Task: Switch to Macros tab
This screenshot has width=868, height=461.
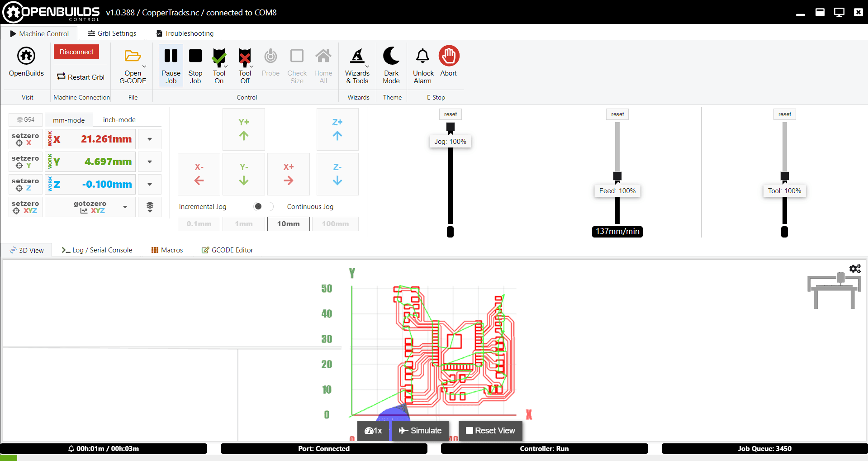Action: click(167, 250)
